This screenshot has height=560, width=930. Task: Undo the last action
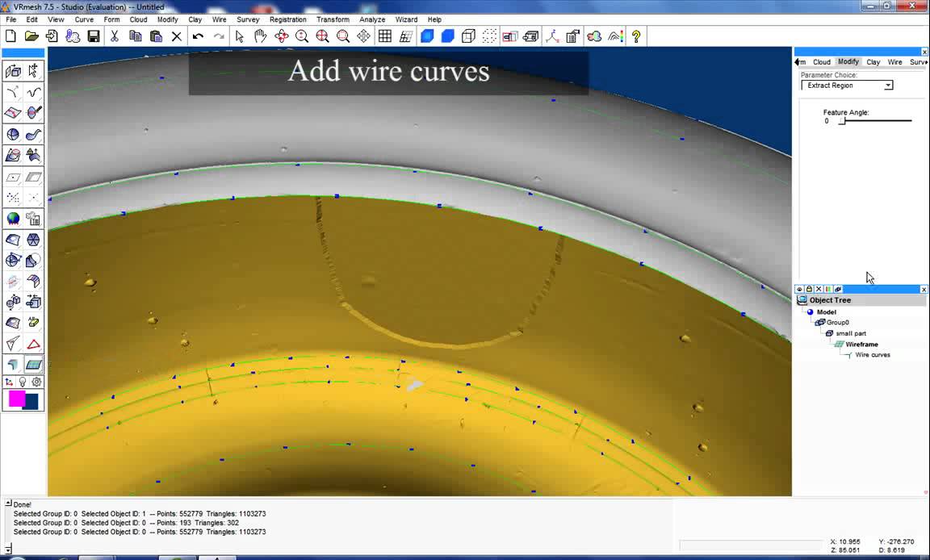(x=198, y=36)
